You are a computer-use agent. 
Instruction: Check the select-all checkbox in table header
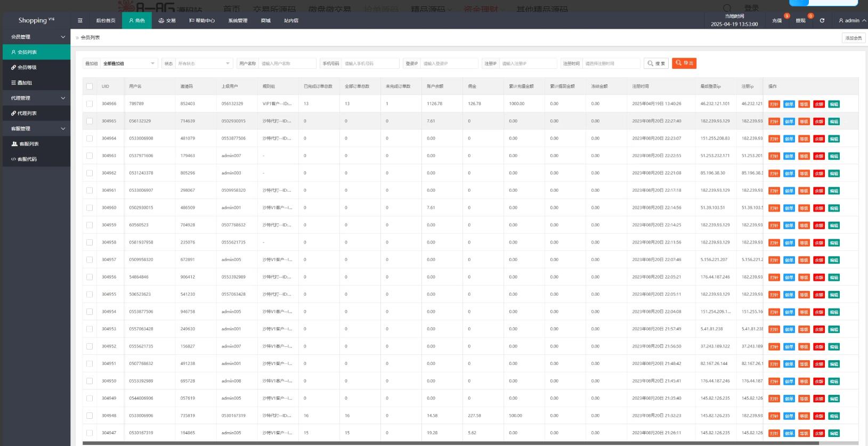90,86
